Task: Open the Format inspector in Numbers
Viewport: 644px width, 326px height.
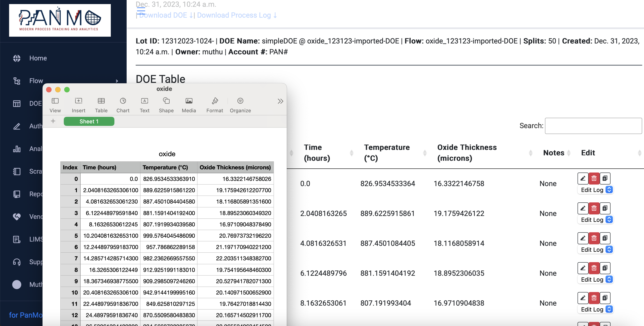Action: (x=215, y=105)
